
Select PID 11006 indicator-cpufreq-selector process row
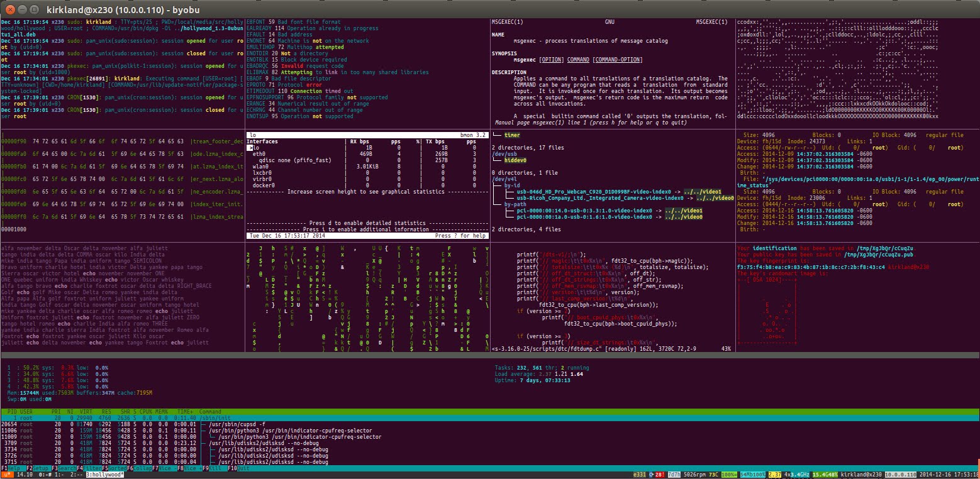pyautogui.click(x=490, y=431)
